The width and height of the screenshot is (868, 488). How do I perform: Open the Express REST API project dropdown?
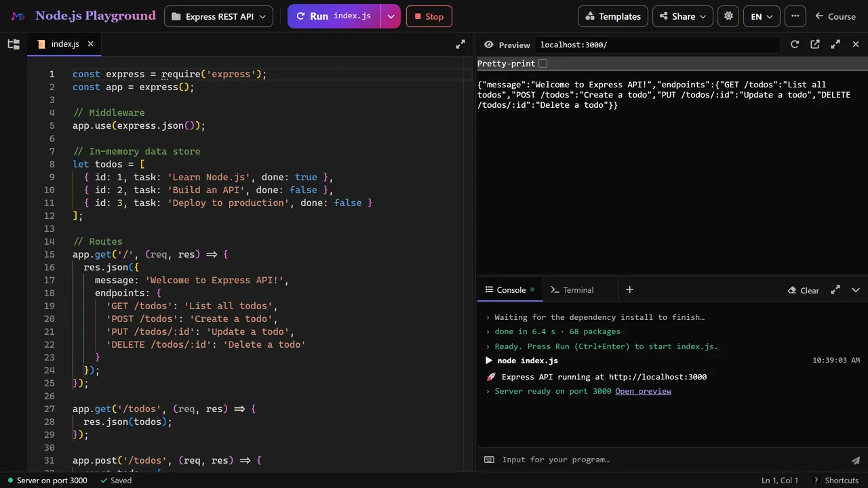[x=218, y=16]
